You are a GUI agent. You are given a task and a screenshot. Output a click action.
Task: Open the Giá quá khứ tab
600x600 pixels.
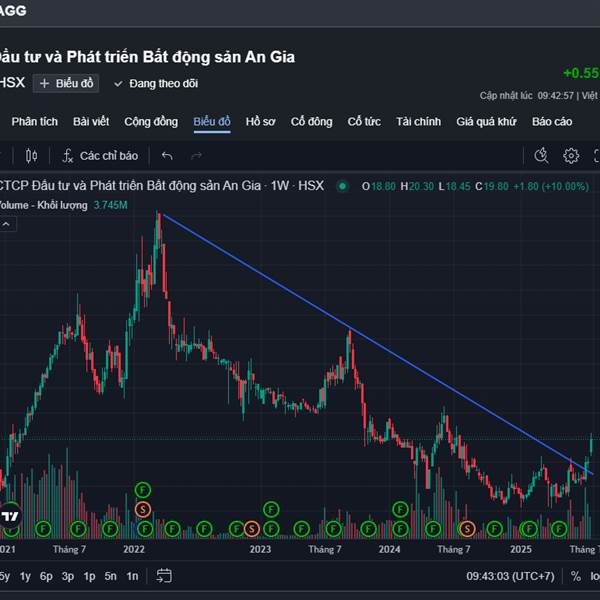click(486, 122)
